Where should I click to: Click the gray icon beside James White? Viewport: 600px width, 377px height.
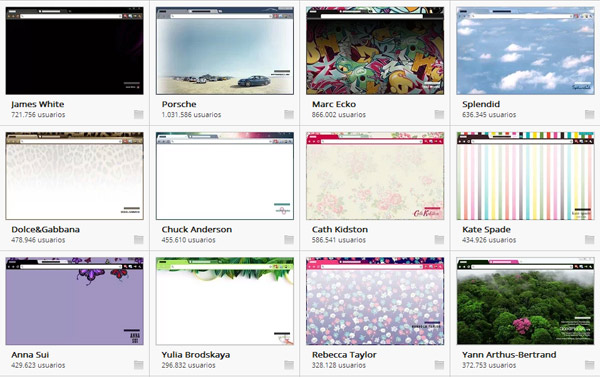coord(139,114)
